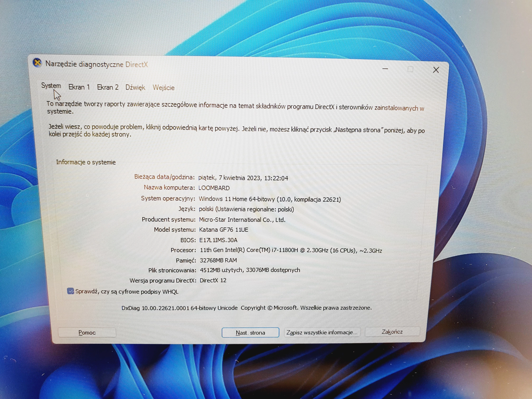Go to next page with Nast. strona
The image size is (532, 399).
tap(250, 333)
